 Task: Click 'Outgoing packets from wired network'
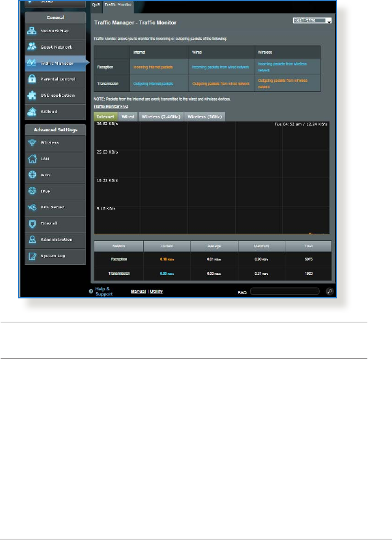(x=221, y=84)
